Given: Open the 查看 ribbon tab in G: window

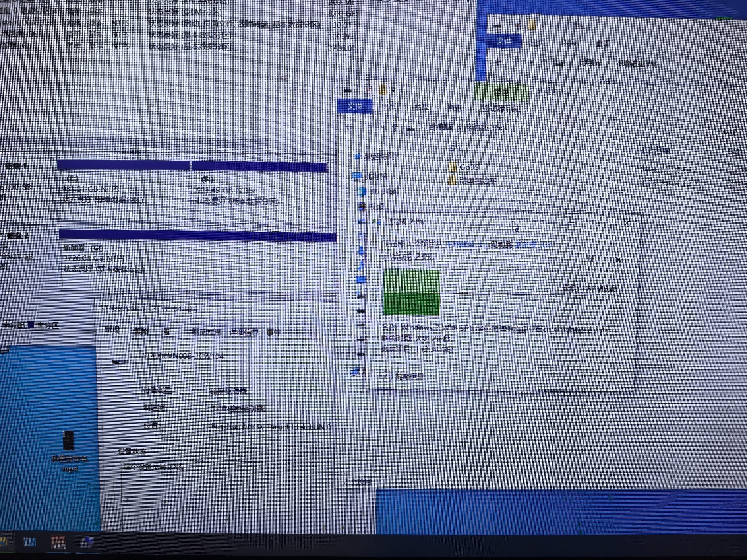Looking at the screenshot, I should (x=454, y=108).
